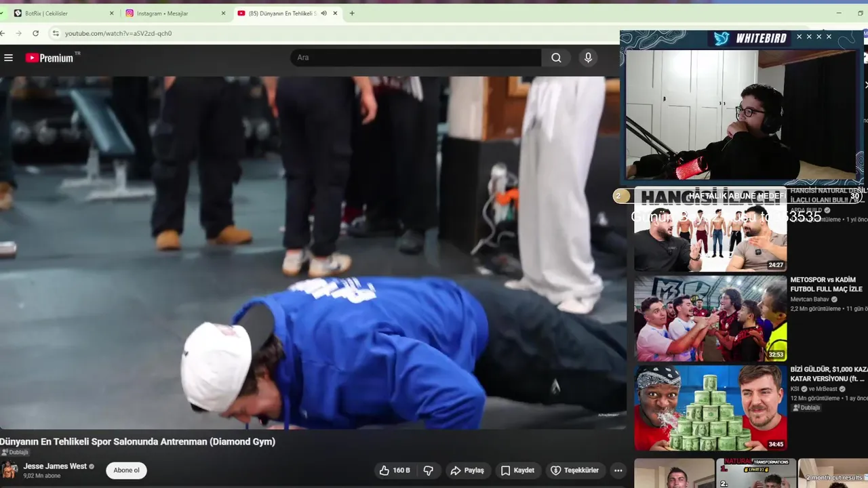Open the METOSPOR vs KADIM match thumbnail

coord(710,318)
